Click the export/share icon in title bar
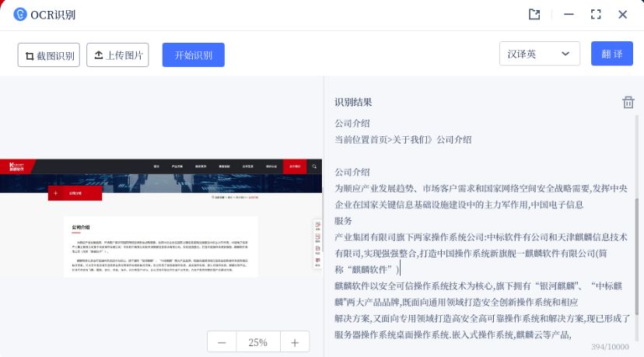Viewport: 644px width, 357px height. coord(534,15)
